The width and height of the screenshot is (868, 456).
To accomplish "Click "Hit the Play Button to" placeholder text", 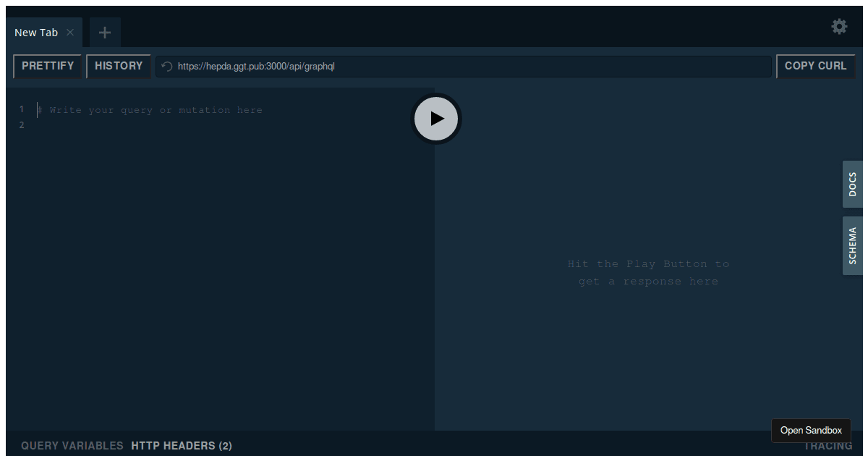I will [x=648, y=264].
